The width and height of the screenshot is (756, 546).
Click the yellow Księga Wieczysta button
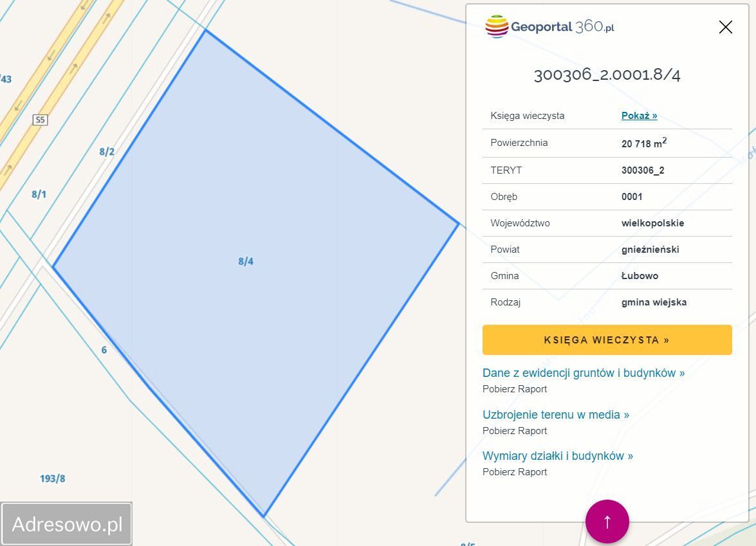pos(607,340)
